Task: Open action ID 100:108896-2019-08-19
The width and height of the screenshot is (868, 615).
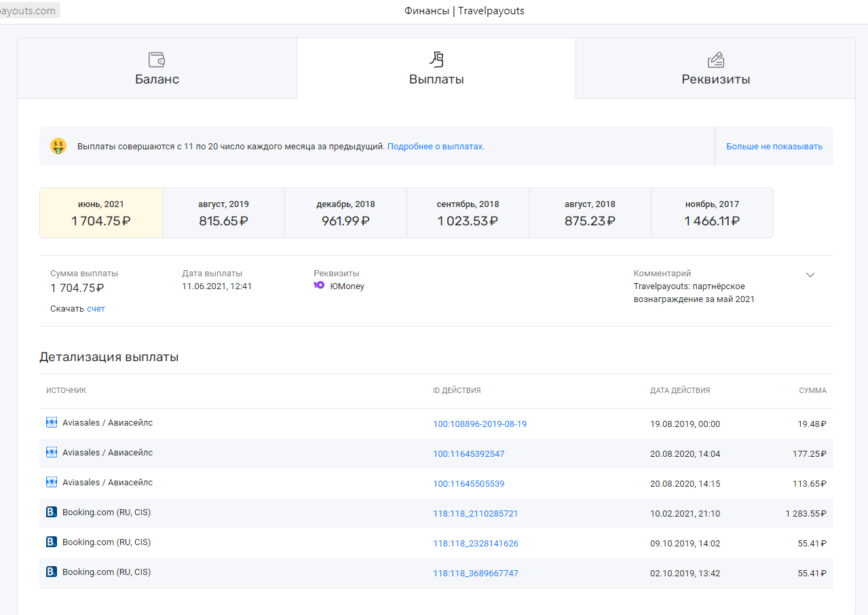Action: pyautogui.click(x=480, y=424)
